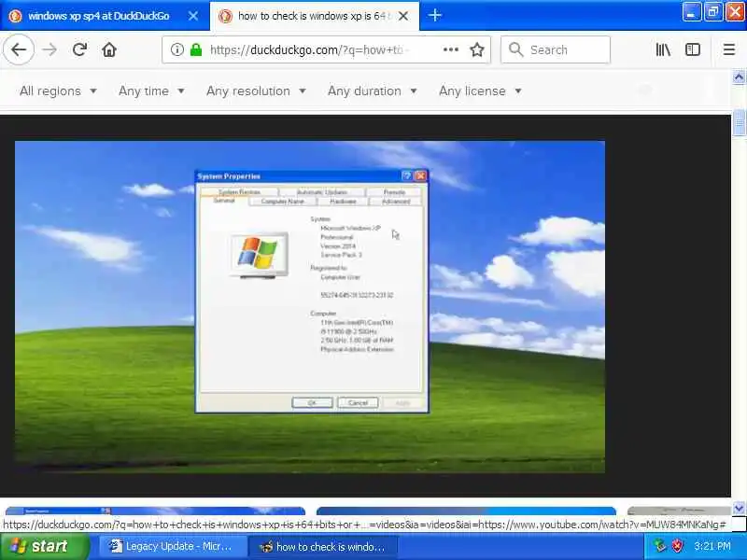747x560 pixels.
Task: Click the System Properties video preview
Action: point(310,307)
